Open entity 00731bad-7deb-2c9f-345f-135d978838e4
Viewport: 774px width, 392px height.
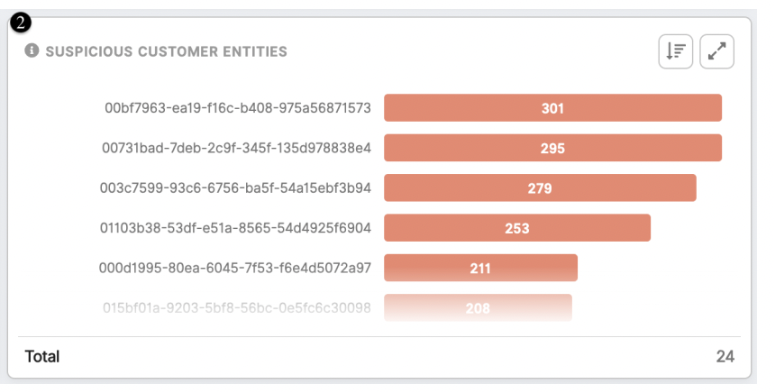tap(236, 148)
